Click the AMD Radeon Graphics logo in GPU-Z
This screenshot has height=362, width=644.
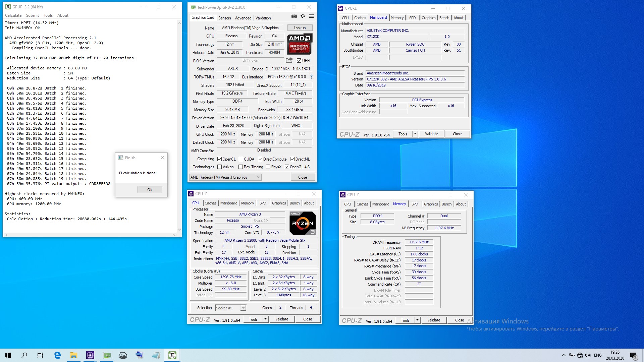tap(300, 44)
